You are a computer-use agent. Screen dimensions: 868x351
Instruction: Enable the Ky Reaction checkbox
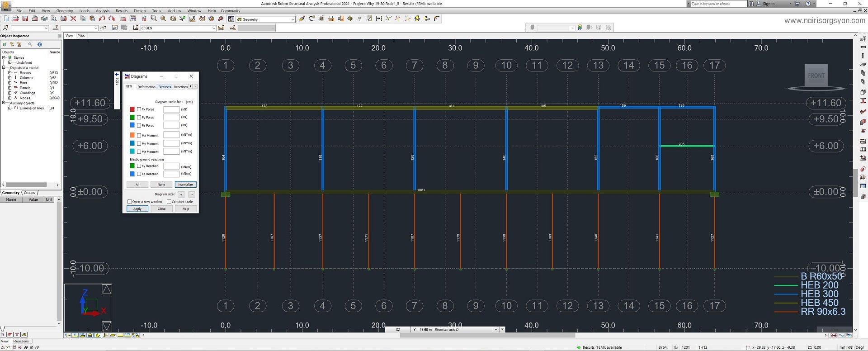[x=139, y=166]
